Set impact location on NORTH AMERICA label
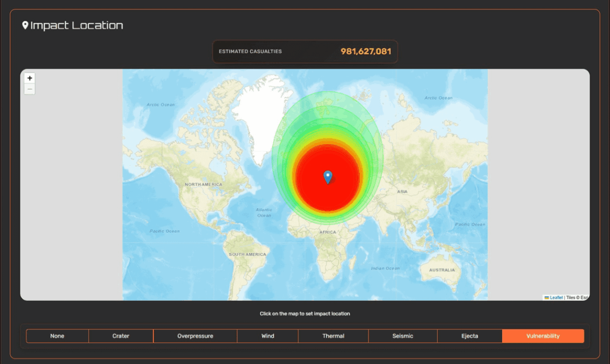 point(204,184)
